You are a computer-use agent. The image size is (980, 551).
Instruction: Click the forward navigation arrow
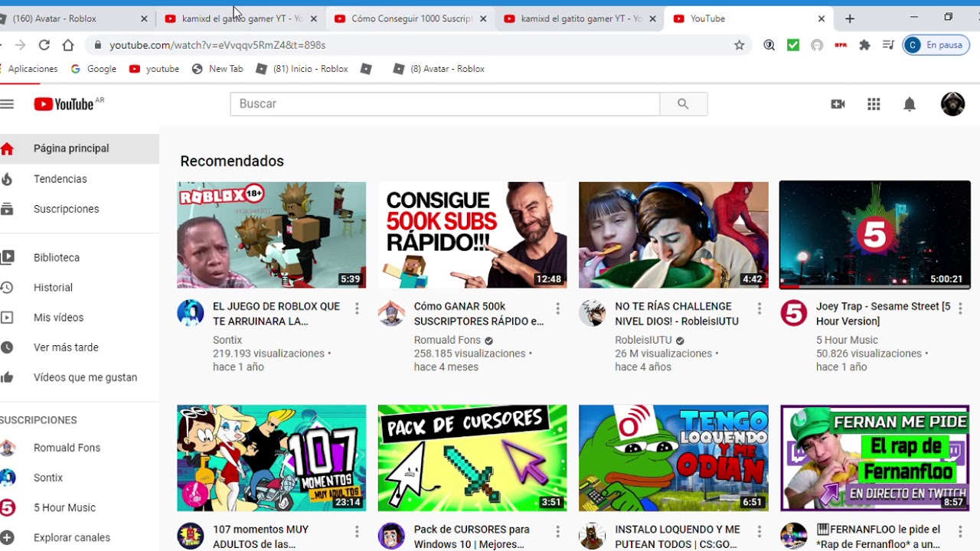point(21,45)
